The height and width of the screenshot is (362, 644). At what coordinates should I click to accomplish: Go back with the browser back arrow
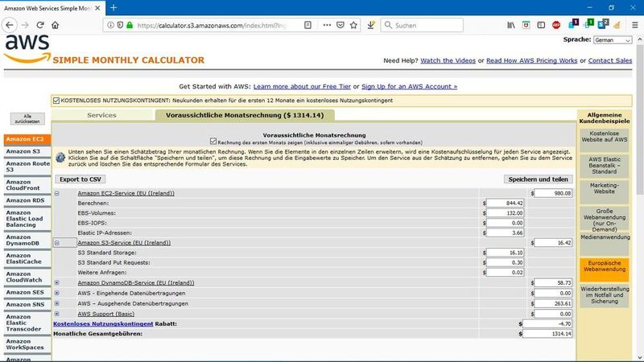pos(10,25)
